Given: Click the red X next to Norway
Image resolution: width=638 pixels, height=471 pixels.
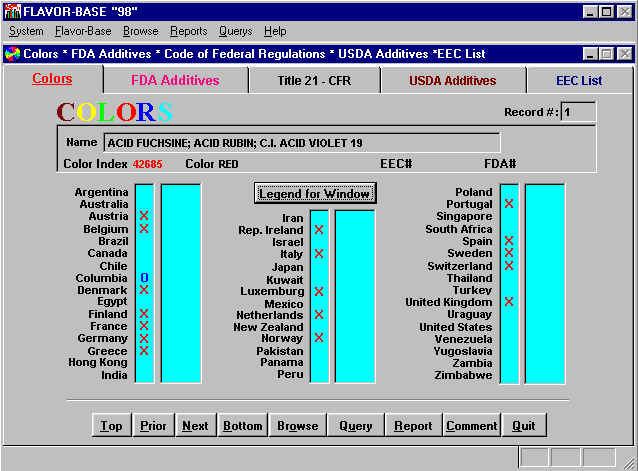Looking at the screenshot, I should click(319, 338).
